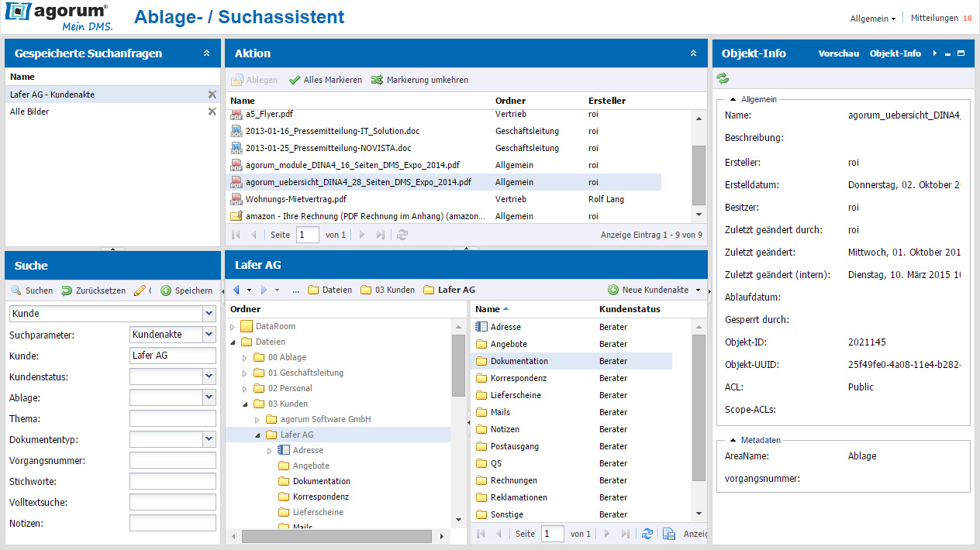This screenshot has height=550, width=980.
Task: Collapse the Dateien tree node
Action: coord(232,342)
